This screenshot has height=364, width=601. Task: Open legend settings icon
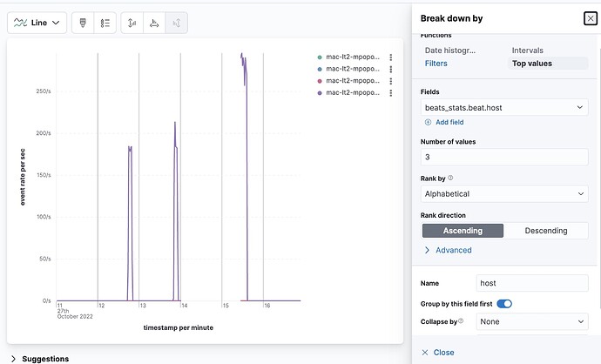(x=105, y=23)
